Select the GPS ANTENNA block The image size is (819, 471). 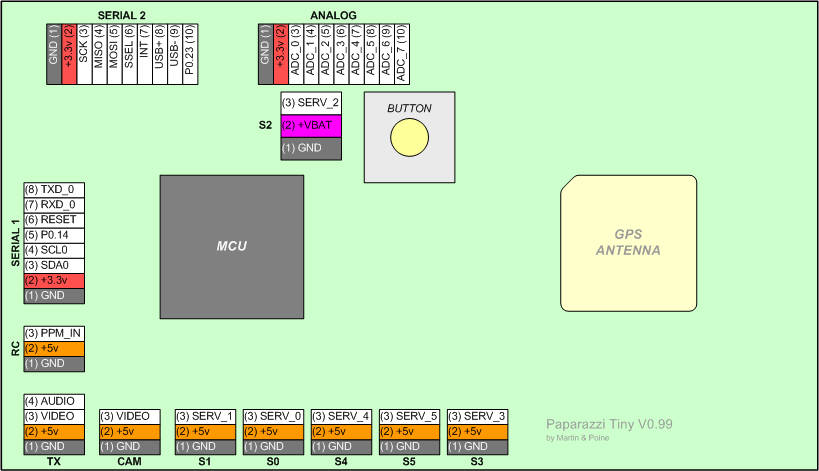click(x=628, y=243)
